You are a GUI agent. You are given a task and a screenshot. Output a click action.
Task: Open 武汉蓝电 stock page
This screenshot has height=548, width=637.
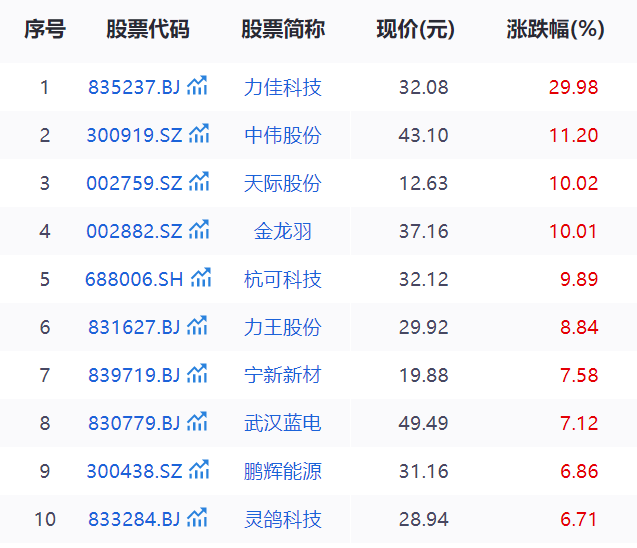click(x=283, y=423)
